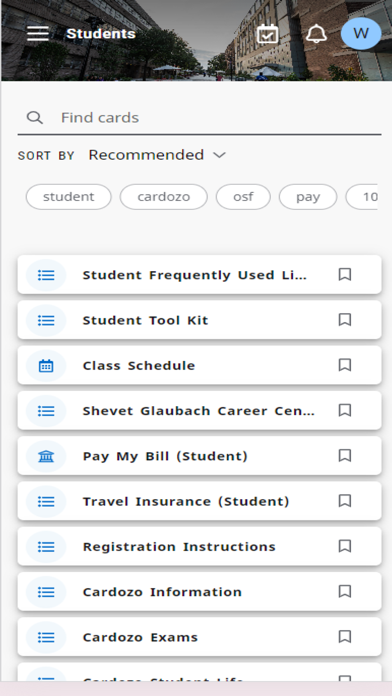Click the search magnifier icon
The width and height of the screenshot is (392, 696).
click(35, 118)
